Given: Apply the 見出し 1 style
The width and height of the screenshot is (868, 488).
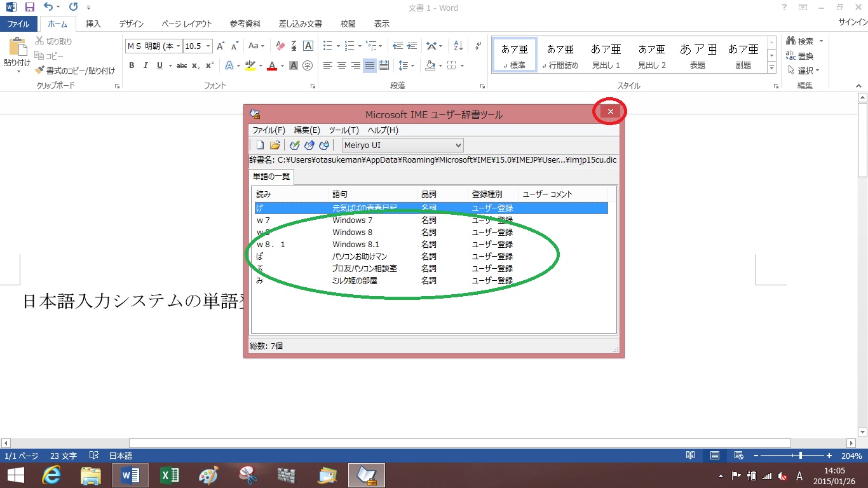Looking at the screenshot, I should [606, 56].
